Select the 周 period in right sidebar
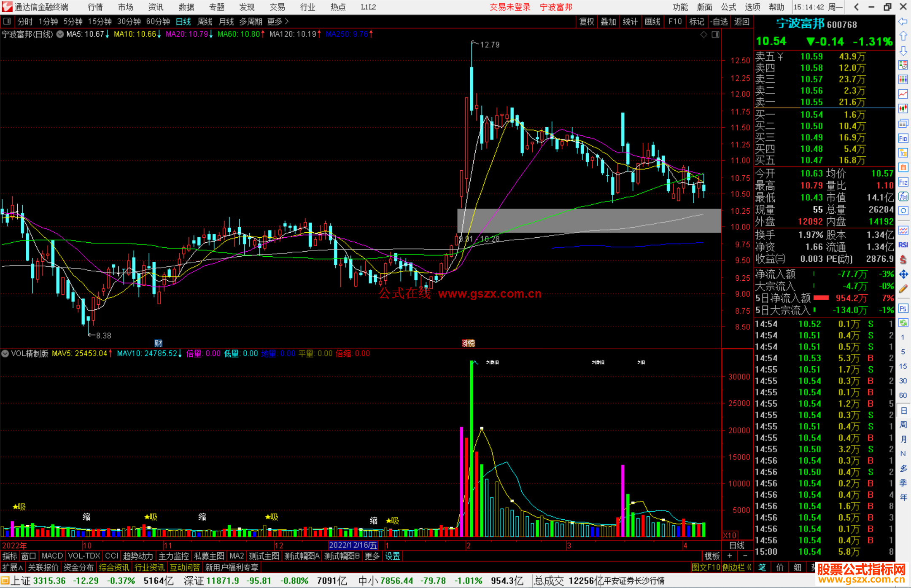911x588 pixels. coord(903,424)
